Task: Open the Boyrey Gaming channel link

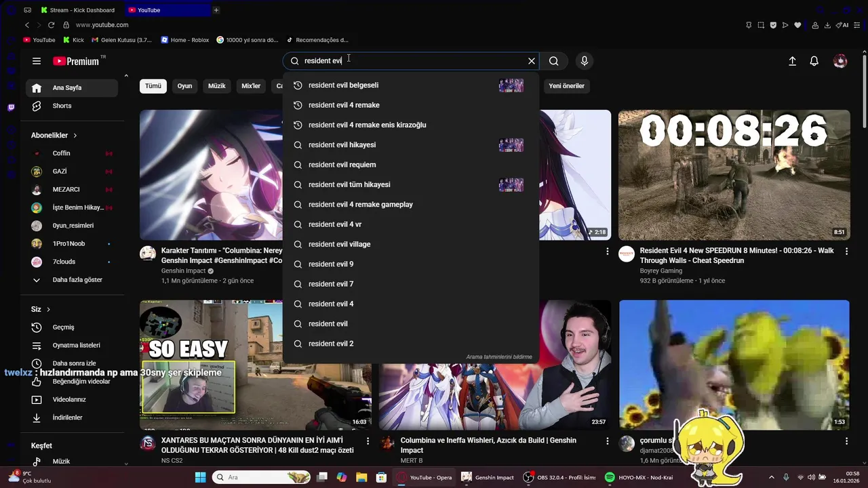Action: point(661,271)
